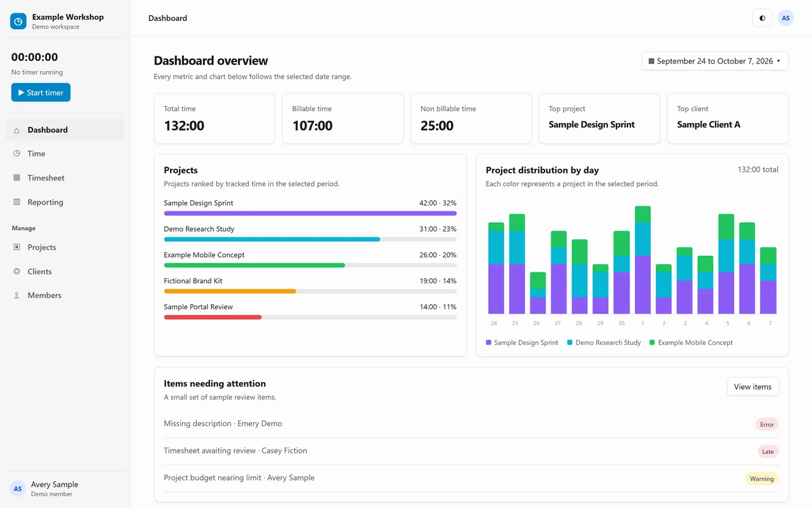Open Avery Sample user profile footer

point(65,489)
